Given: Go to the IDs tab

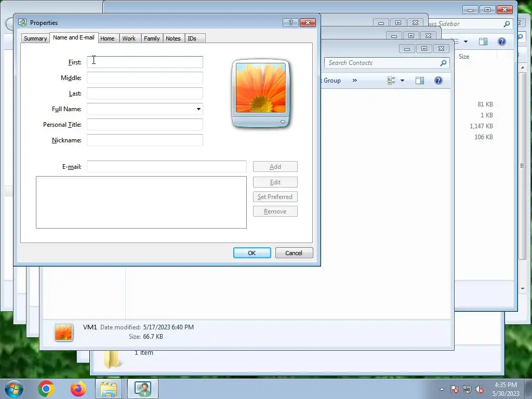Looking at the screenshot, I should point(192,38).
